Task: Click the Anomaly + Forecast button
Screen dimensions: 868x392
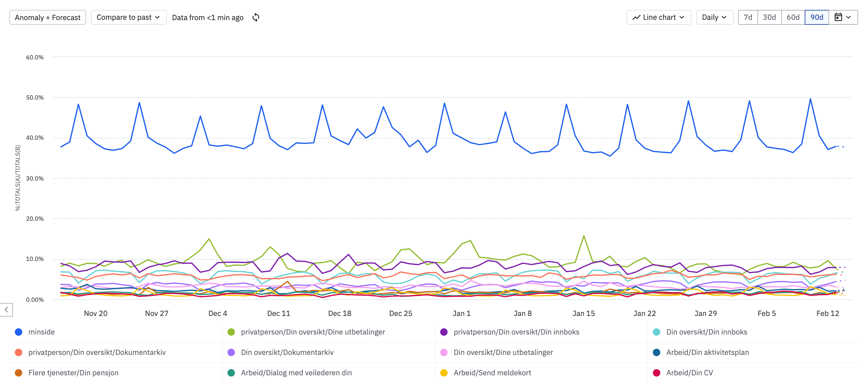Action: [x=48, y=17]
